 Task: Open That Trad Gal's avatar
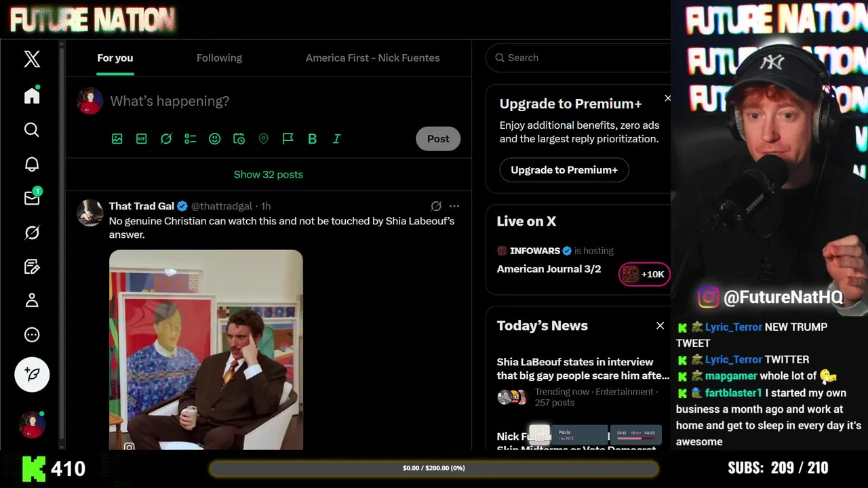pos(90,213)
